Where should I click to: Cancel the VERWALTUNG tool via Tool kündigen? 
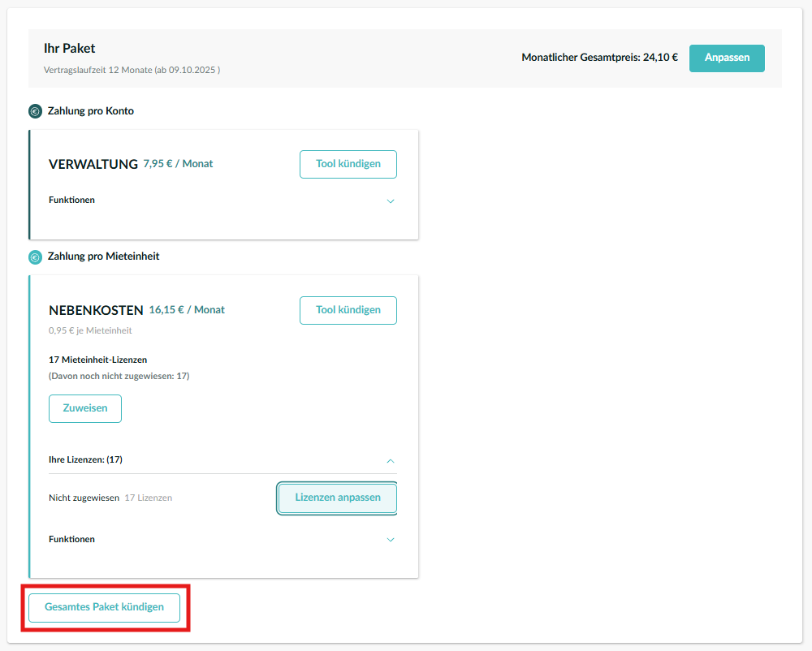348,164
